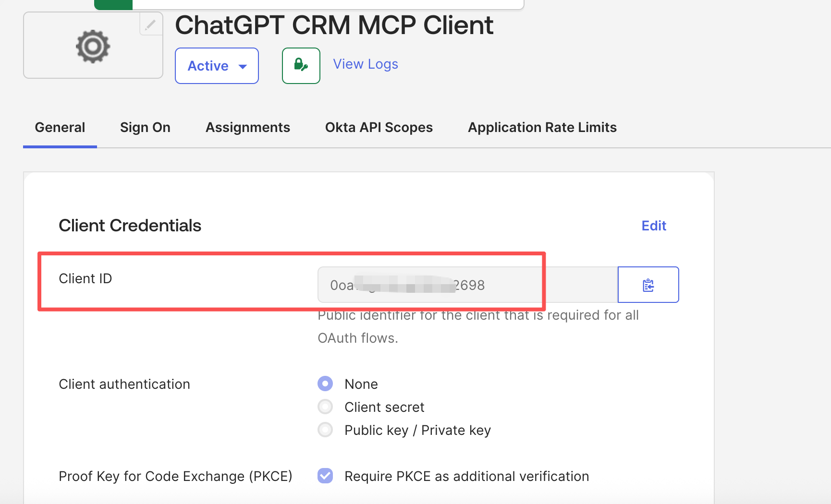831x504 pixels.
Task: Open the Assignments tab
Action: point(248,127)
